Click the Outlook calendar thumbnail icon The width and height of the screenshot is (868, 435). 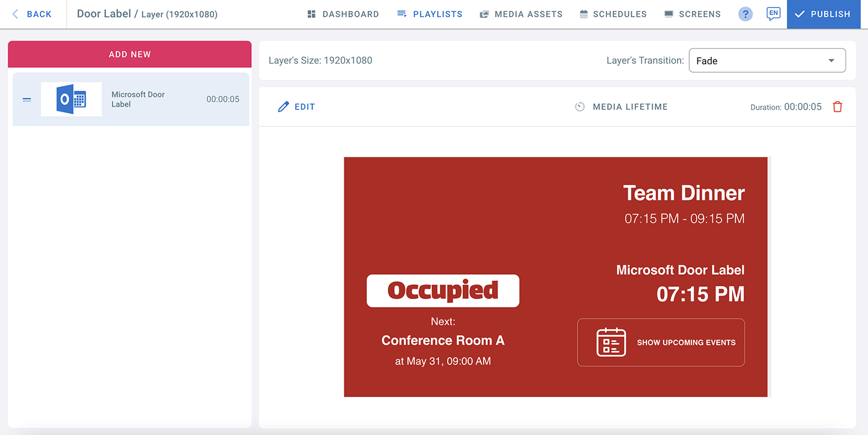[71, 99]
